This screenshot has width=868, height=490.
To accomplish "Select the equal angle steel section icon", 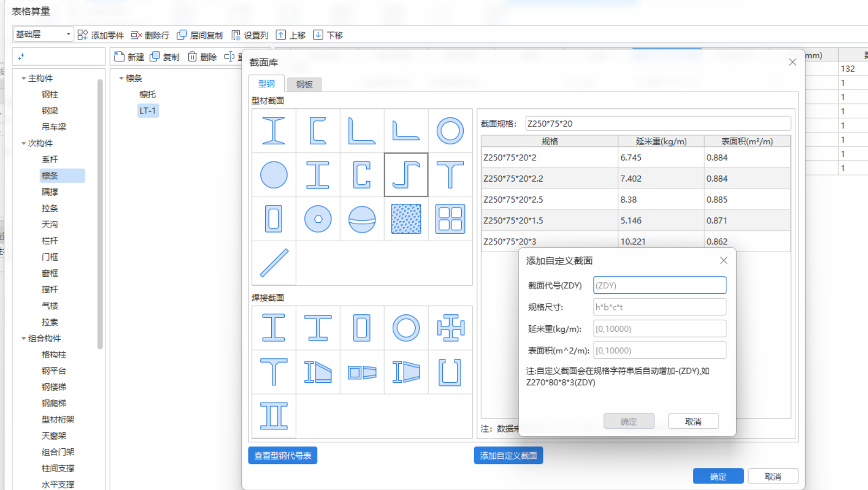I will point(362,131).
